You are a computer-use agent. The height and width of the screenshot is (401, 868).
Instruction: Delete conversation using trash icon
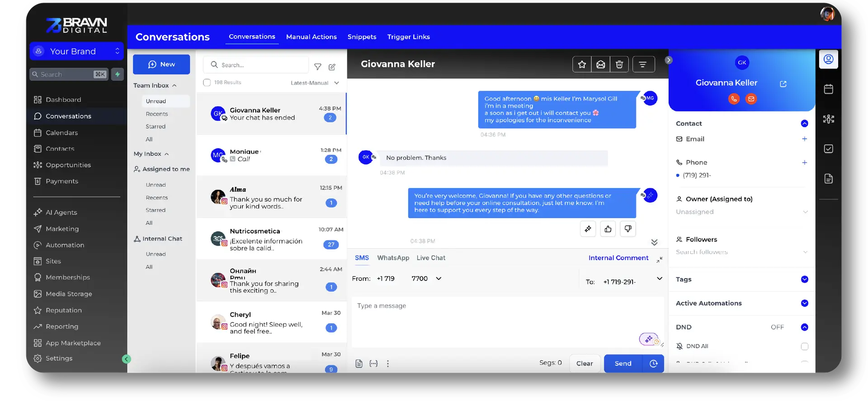[x=619, y=65]
